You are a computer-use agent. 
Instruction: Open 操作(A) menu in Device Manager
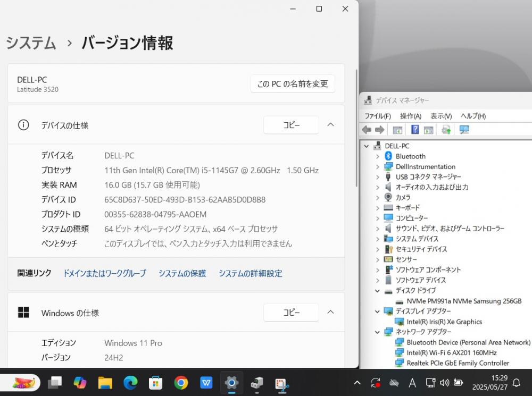pyautogui.click(x=411, y=116)
